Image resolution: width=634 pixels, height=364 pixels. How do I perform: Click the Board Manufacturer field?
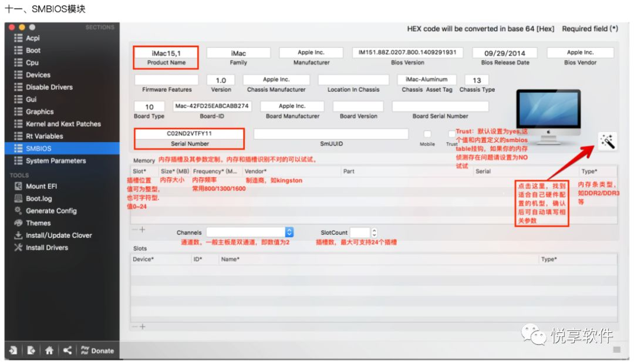coord(292,106)
